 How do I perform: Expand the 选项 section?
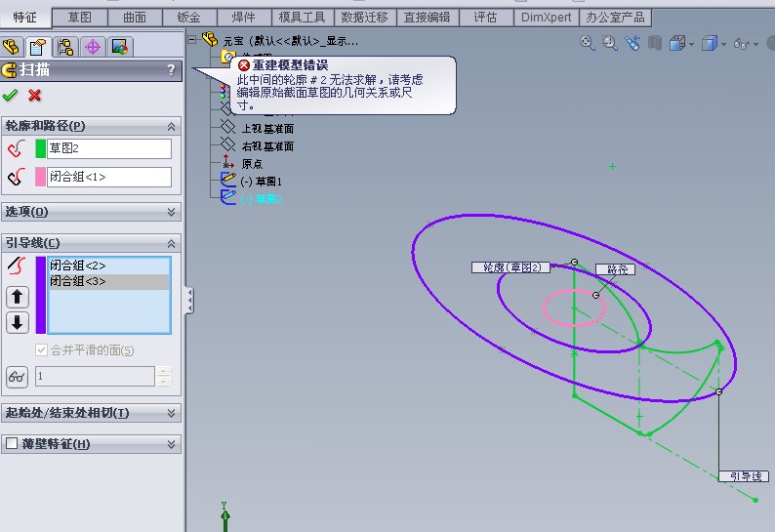[171, 212]
